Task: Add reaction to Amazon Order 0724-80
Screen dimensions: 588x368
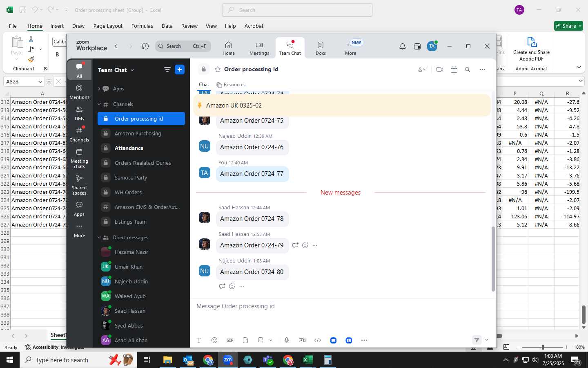Action: pyautogui.click(x=232, y=286)
